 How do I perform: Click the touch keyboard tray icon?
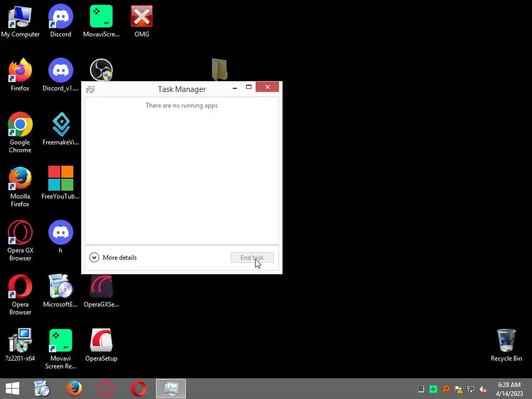[421, 389]
